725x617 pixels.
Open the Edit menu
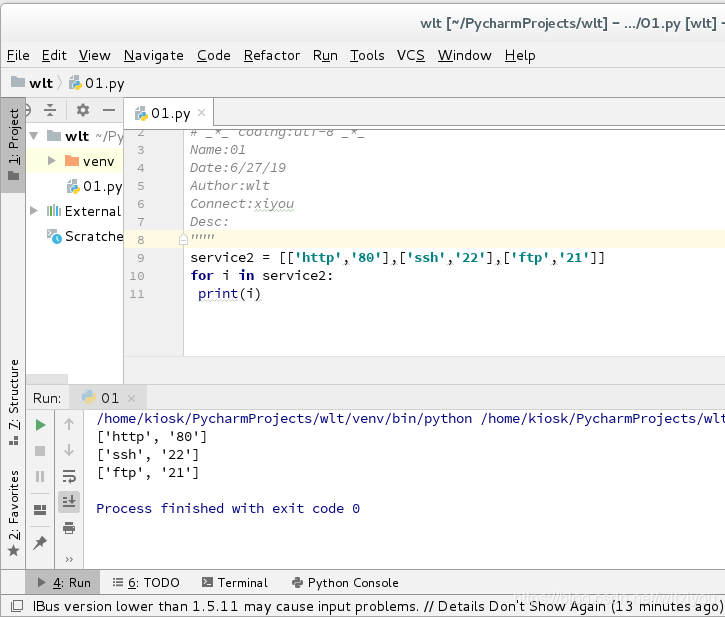[54, 56]
